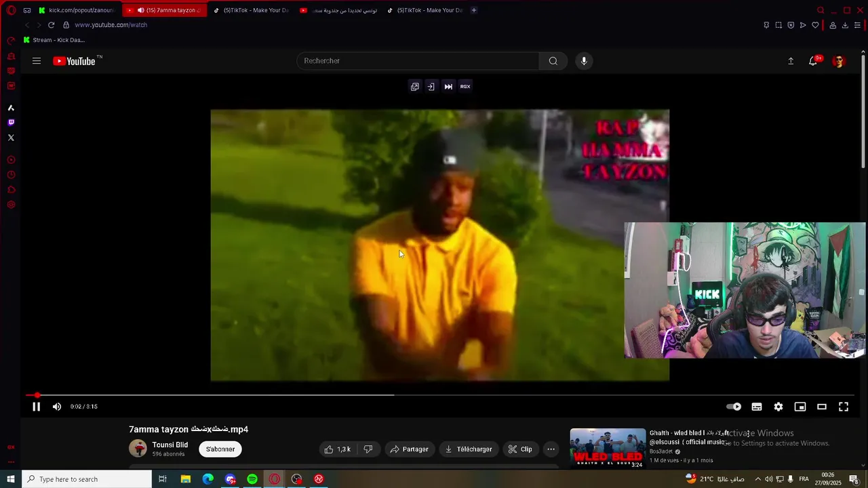Image resolution: width=868 pixels, height=488 pixels.
Task: Click the magnifier search button
Action: point(553,61)
